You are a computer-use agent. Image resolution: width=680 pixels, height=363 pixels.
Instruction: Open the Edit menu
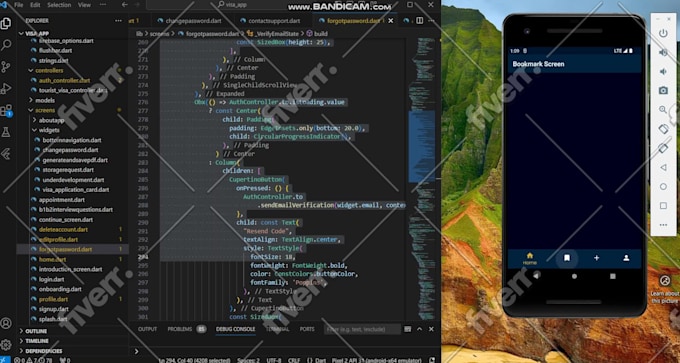36,5
